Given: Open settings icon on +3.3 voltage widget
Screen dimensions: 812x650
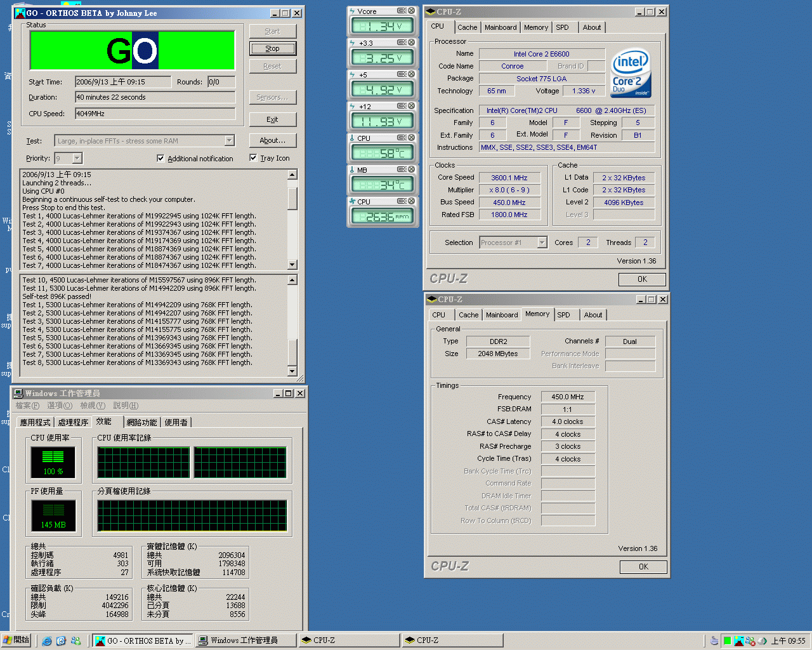Looking at the screenshot, I should pyautogui.click(x=402, y=43).
